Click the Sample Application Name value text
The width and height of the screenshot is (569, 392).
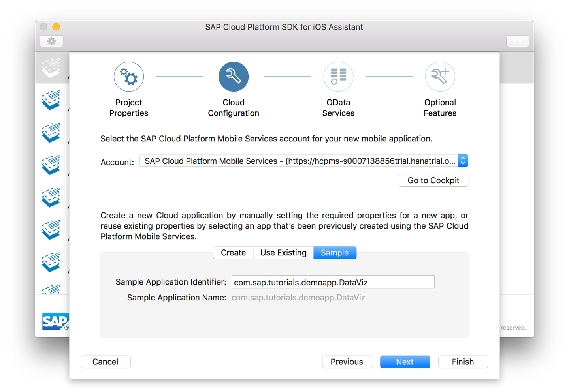(298, 298)
